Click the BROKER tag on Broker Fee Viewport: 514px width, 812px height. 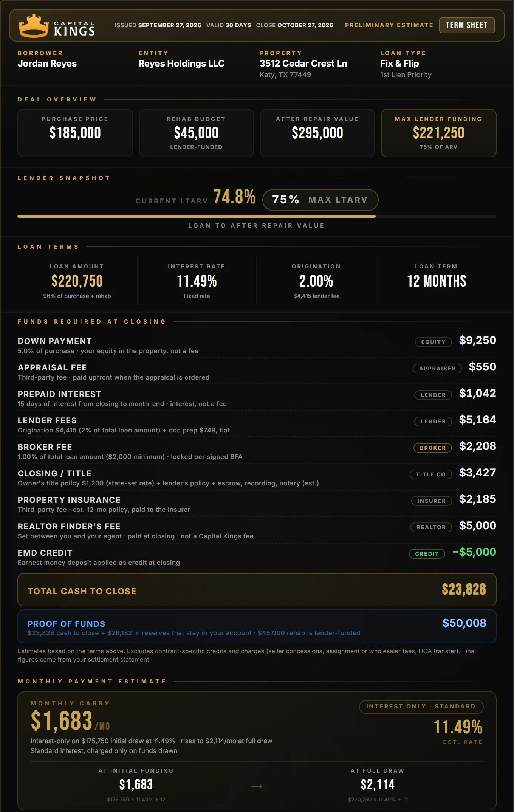(433, 448)
